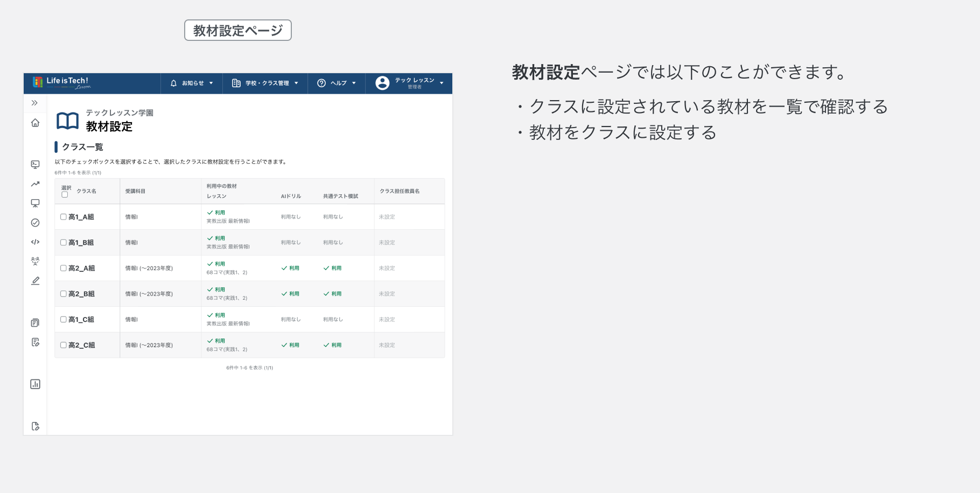Open the circled checkmark icon in sidebar
980x493 pixels.
35,223
